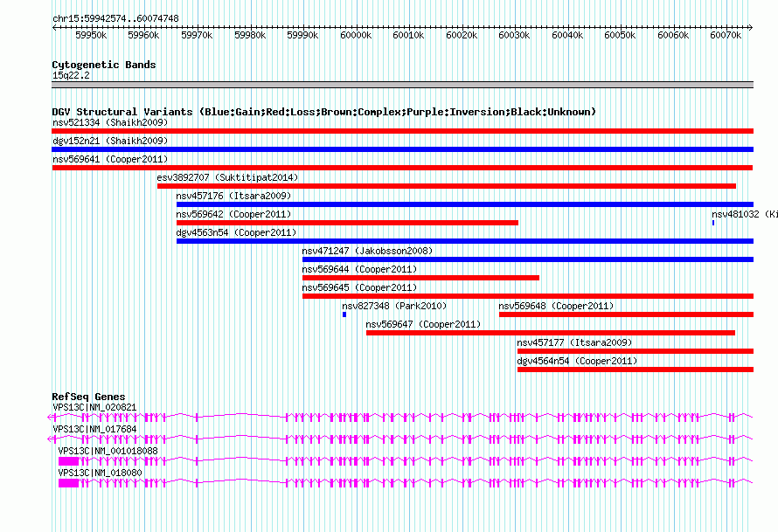Click the nsv569647 (Cooper2011) label
The image size is (778, 532).
point(423,324)
